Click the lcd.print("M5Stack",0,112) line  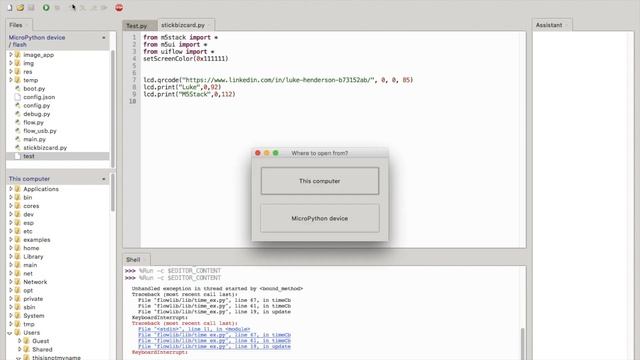189,94
